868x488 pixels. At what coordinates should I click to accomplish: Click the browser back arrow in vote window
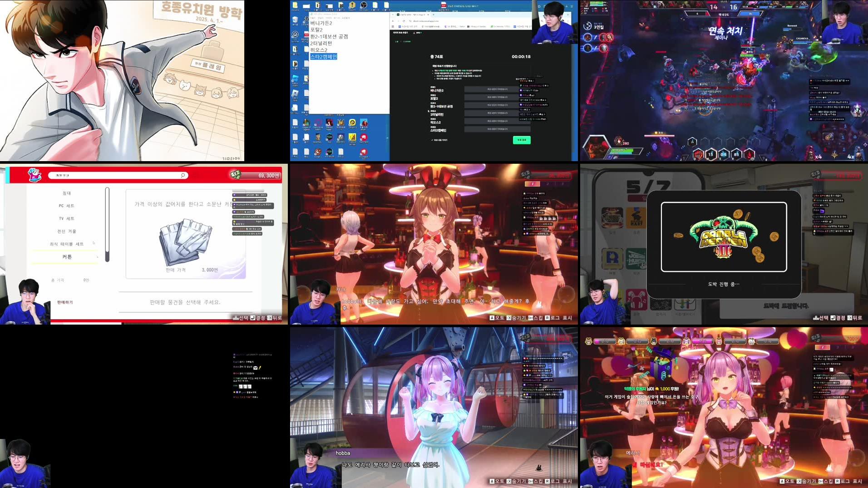point(394,21)
